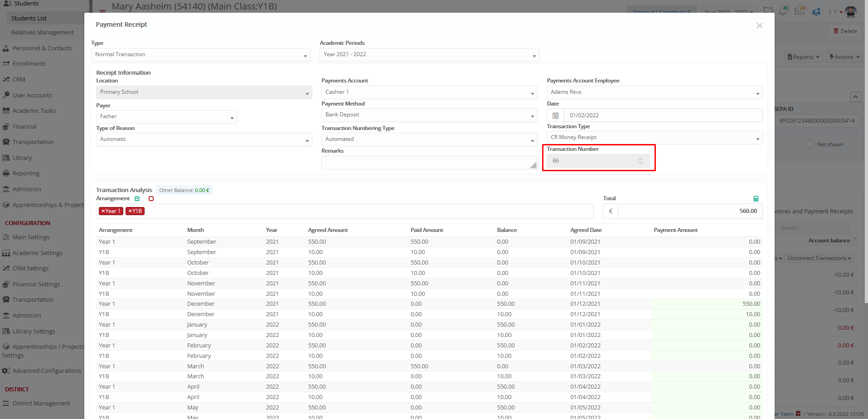
Task: Click the flag icon in top bar
Action: pyautogui.click(x=768, y=11)
